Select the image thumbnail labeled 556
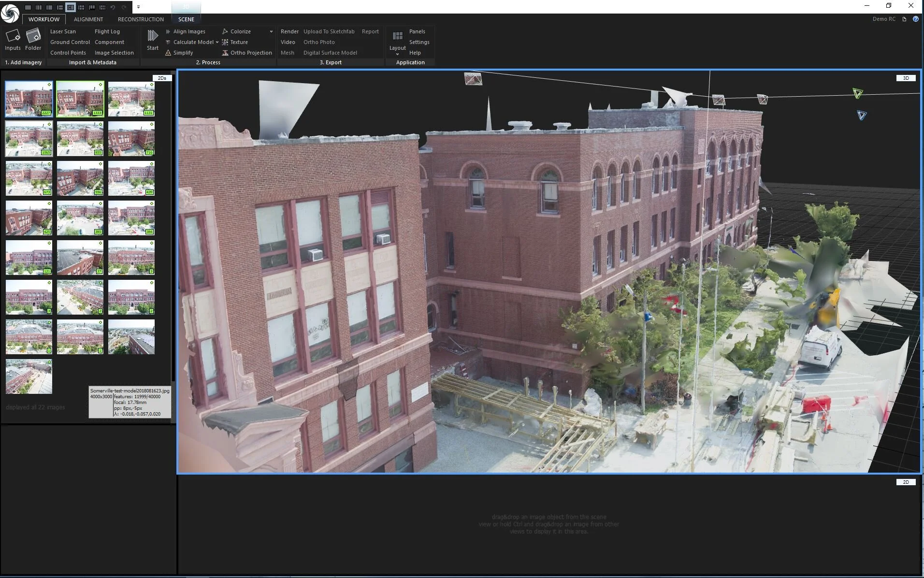 (x=80, y=178)
